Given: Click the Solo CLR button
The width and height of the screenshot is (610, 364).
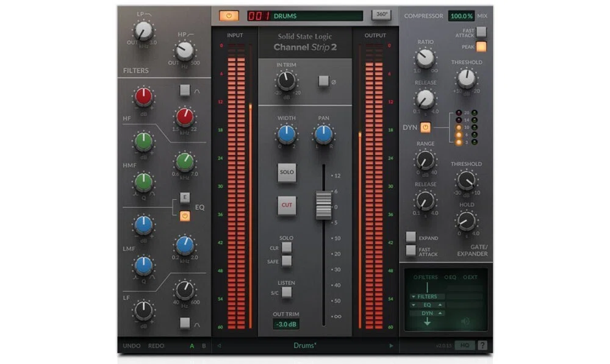Looking at the screenshot, I should 287,248.
